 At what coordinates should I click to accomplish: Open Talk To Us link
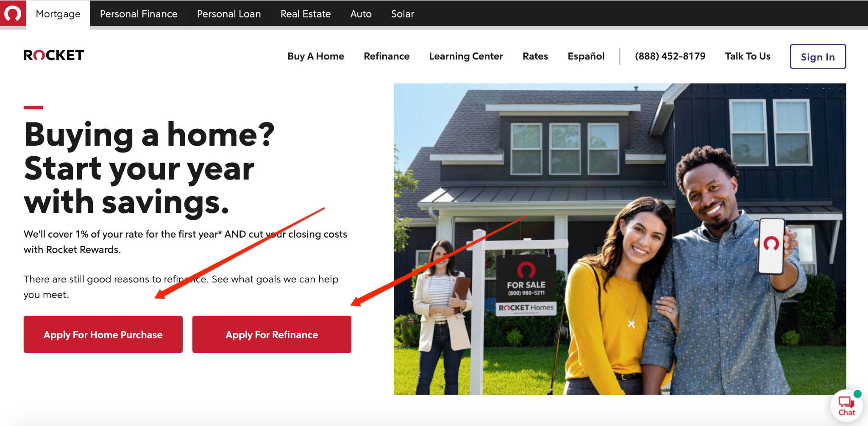[x=748, y=56]
